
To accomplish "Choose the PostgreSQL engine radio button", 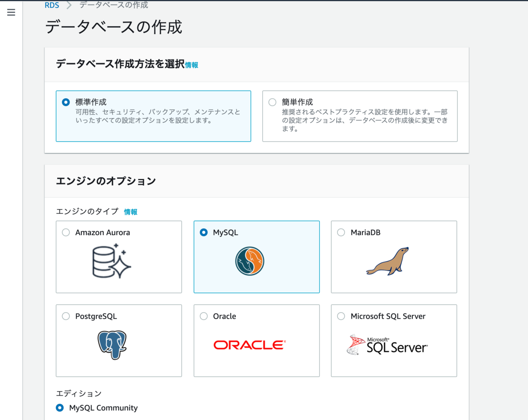I will (66, 316).
